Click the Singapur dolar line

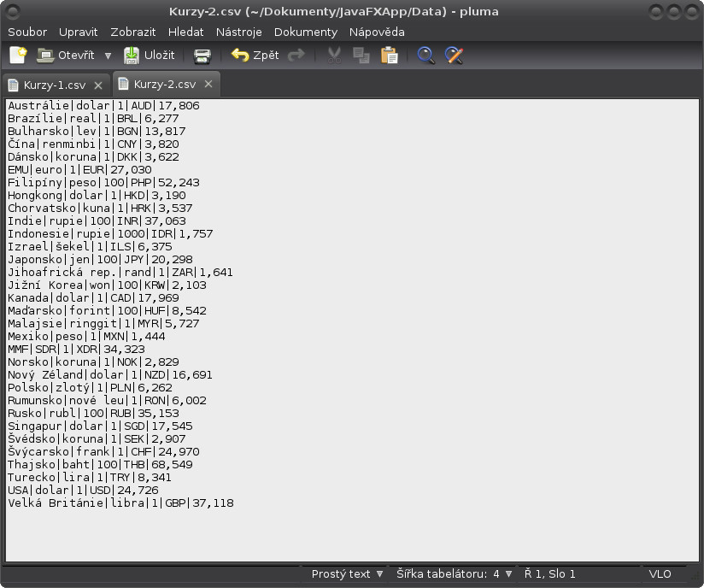pos(100,426)
